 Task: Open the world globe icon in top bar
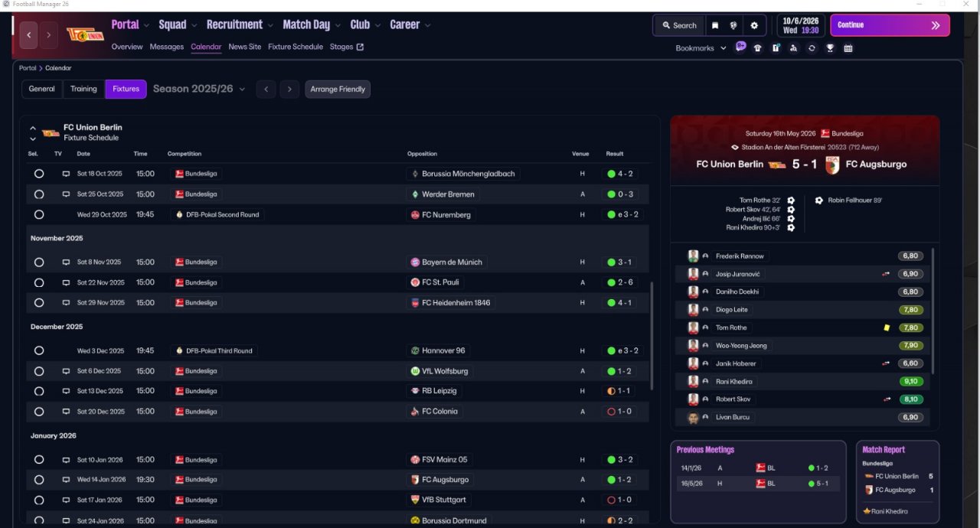coord(733,25)
